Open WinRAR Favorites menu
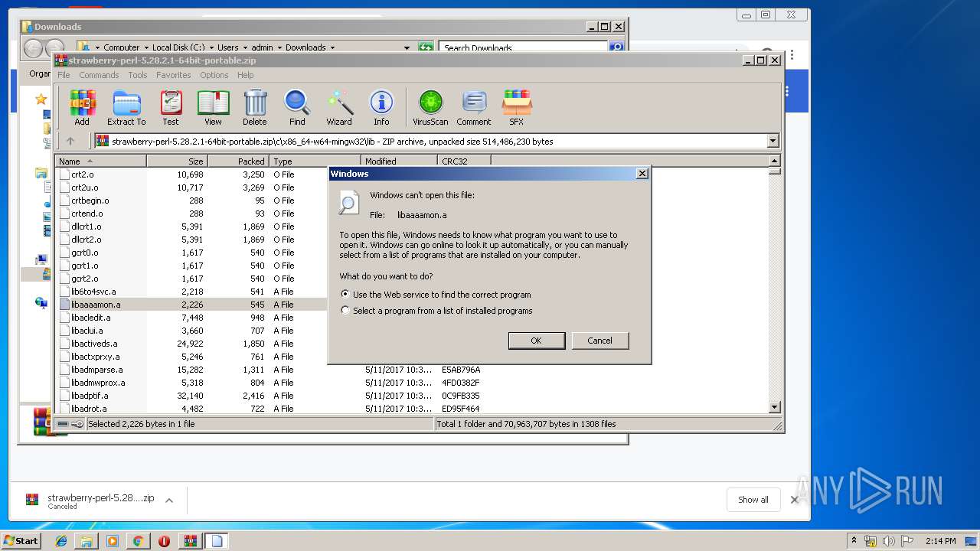 click(174, 75)
